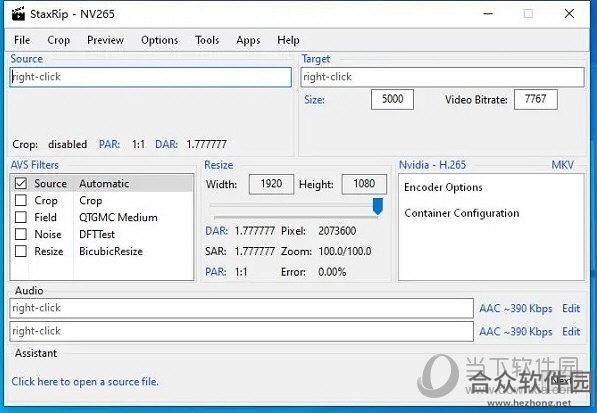The image size is (597, 413).
Task: Enable the Resize filter checkbox
Action: [21, 251]
